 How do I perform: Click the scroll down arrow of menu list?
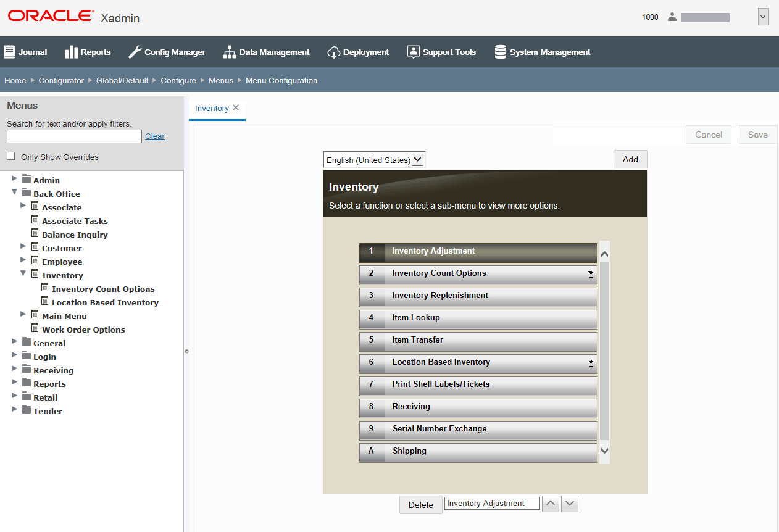[x=604, y=451]
